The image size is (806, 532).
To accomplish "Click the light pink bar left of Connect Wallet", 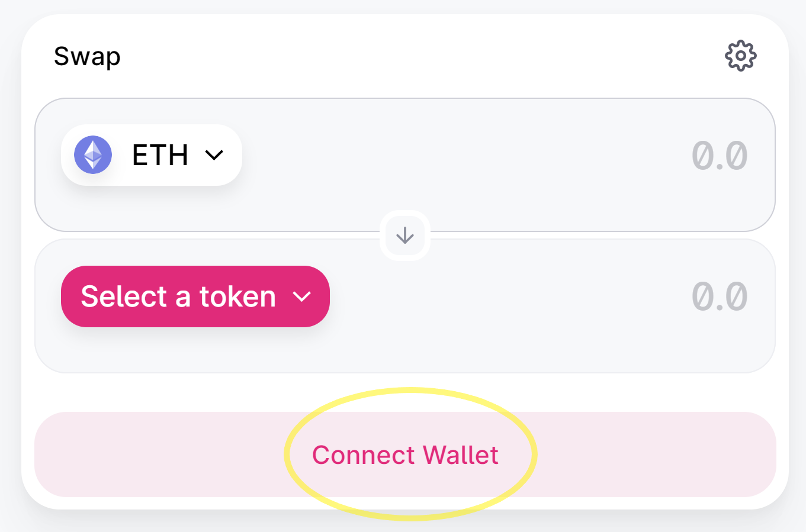I will 160,454.
